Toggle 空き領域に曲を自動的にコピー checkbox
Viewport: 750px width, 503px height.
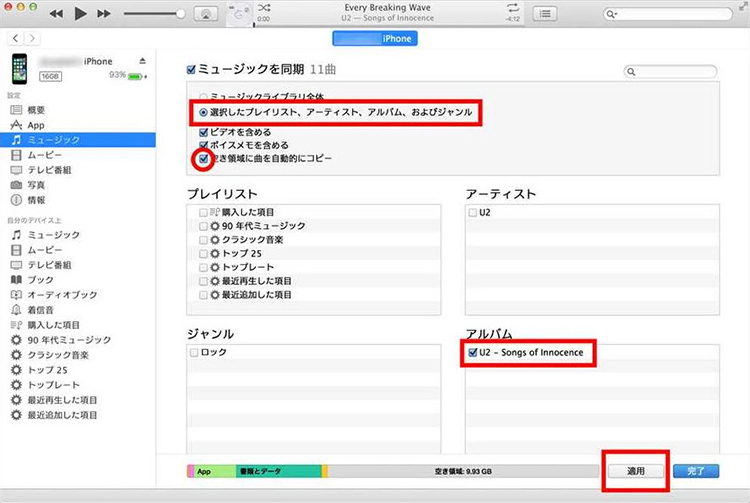203,158
